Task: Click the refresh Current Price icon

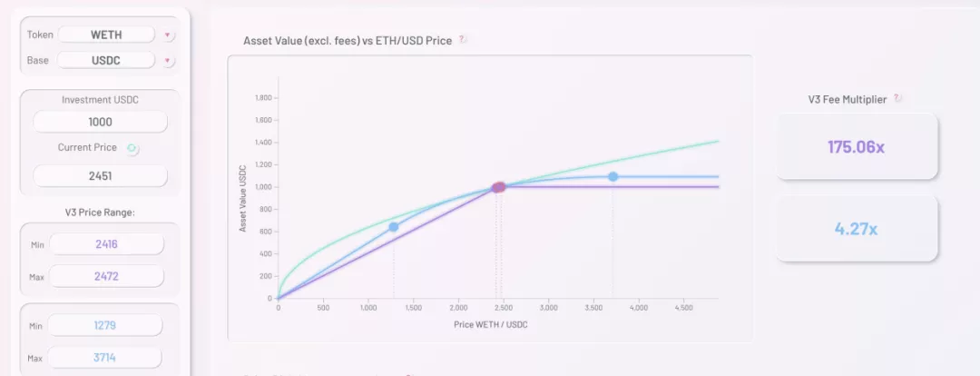Action: coord(132,148)
